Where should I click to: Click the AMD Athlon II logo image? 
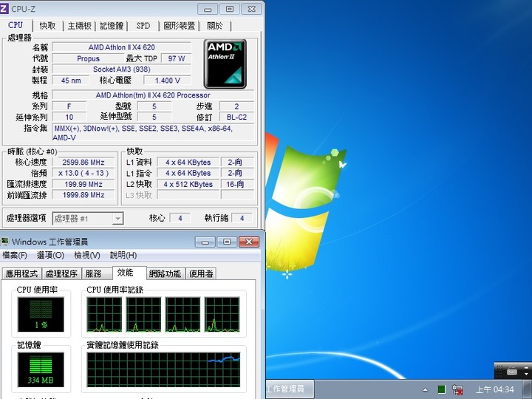(x=225, y=64)
